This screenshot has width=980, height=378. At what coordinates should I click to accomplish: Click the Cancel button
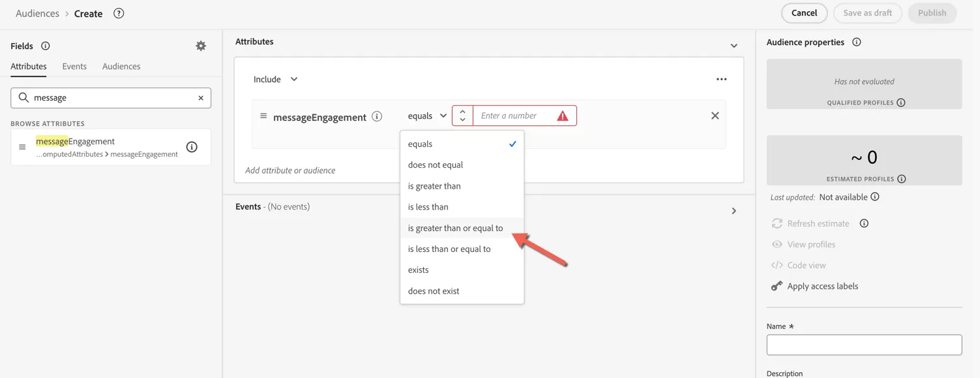tap(804, 13)
